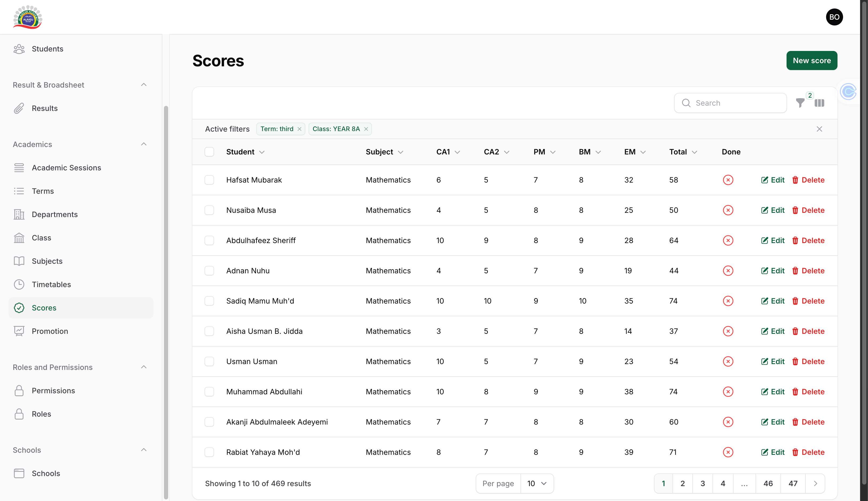Viewport: 868px width, 501px height.
Task: Sort by EM column
Action: pos(635,152)
